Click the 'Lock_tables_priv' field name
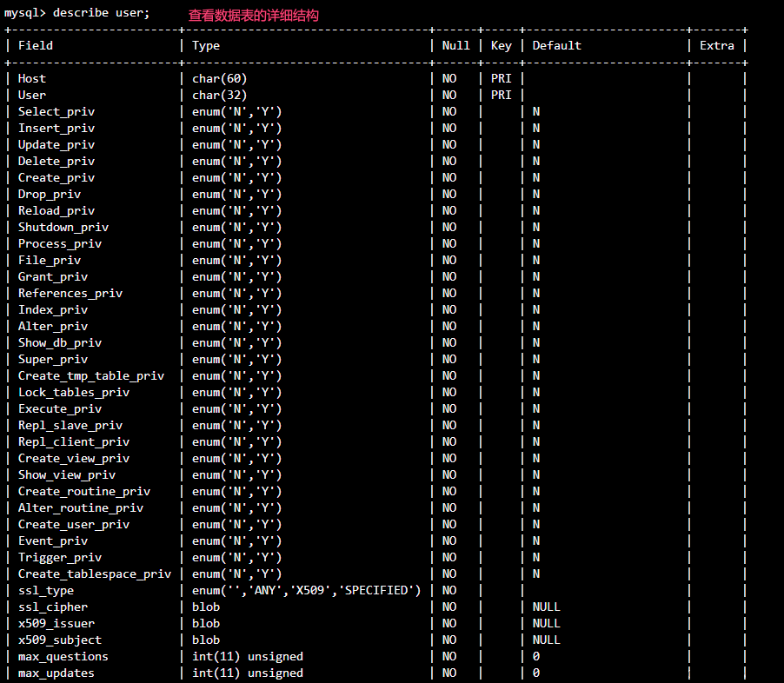784x683 pixels. [x=74, y=392]
